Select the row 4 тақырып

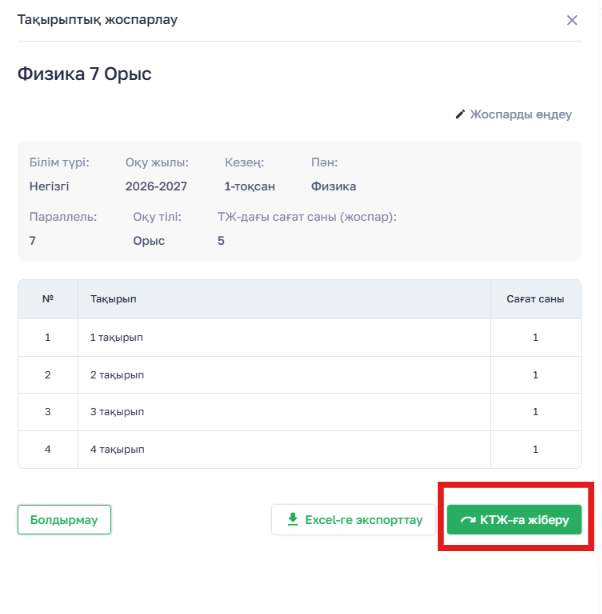tap(300, 450)
